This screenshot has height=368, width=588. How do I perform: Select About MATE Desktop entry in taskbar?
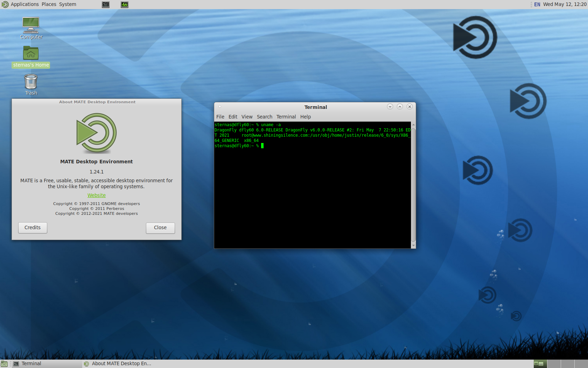(118, 364)
